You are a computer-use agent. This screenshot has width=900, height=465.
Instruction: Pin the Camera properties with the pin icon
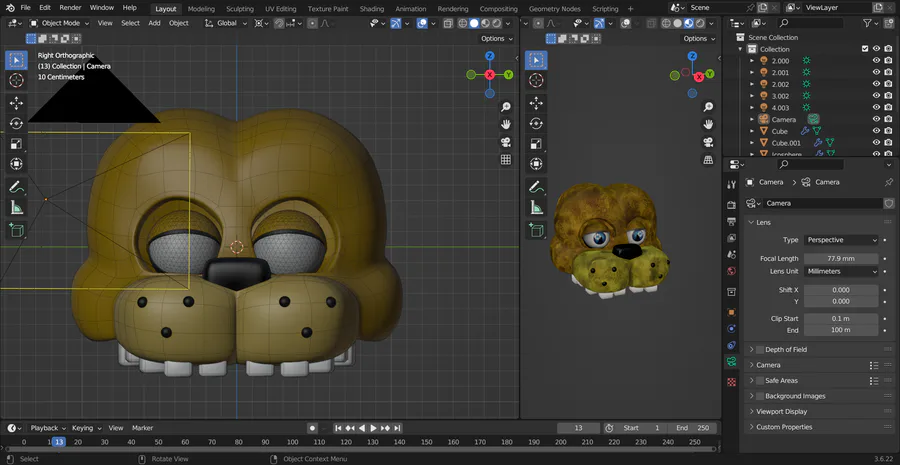pos(889,182)
